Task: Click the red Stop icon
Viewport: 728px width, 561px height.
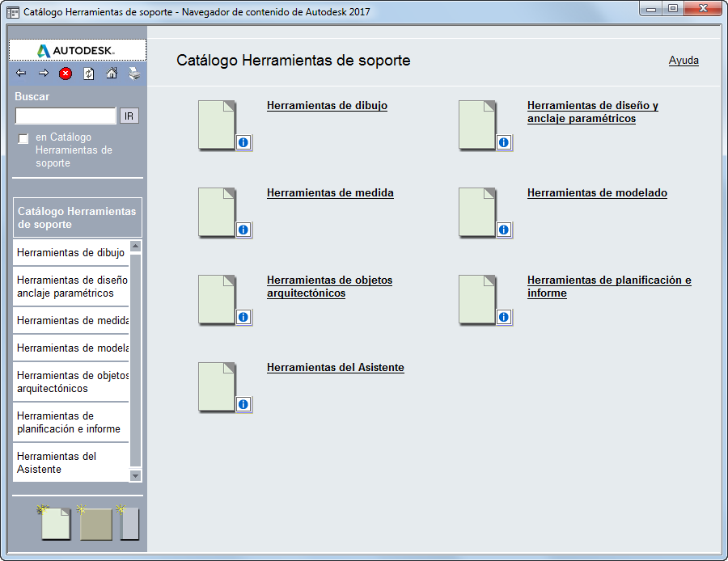Action: coord(66,74)
